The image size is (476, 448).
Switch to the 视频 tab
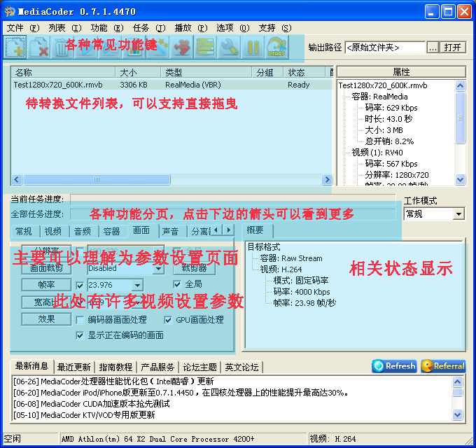[x=53, y=232]
